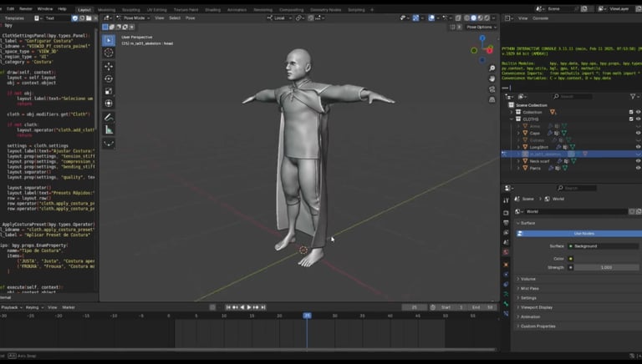Toggle the viewport X-ray button
642x364 pixels.
coord(458,18)
